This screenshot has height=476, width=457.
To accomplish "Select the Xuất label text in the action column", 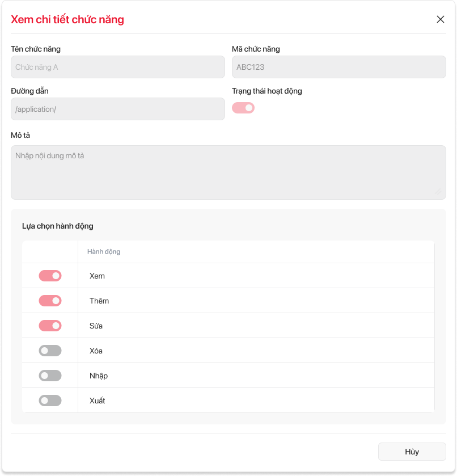I will [x=97, y=401].
